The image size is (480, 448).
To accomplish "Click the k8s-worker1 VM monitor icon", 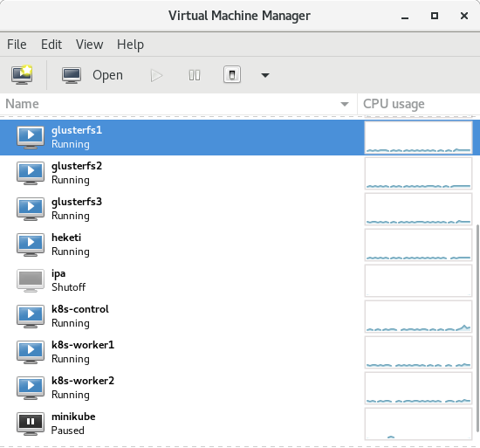I will point(31,352).
